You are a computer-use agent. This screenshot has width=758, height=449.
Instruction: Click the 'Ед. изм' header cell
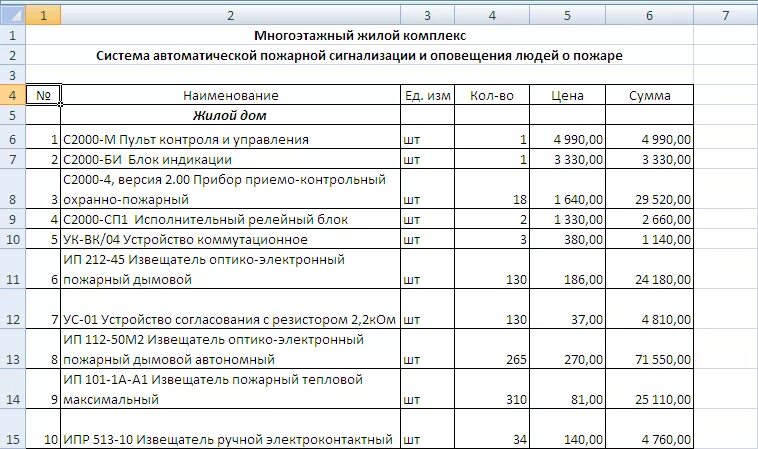click(x=427, y=95)
